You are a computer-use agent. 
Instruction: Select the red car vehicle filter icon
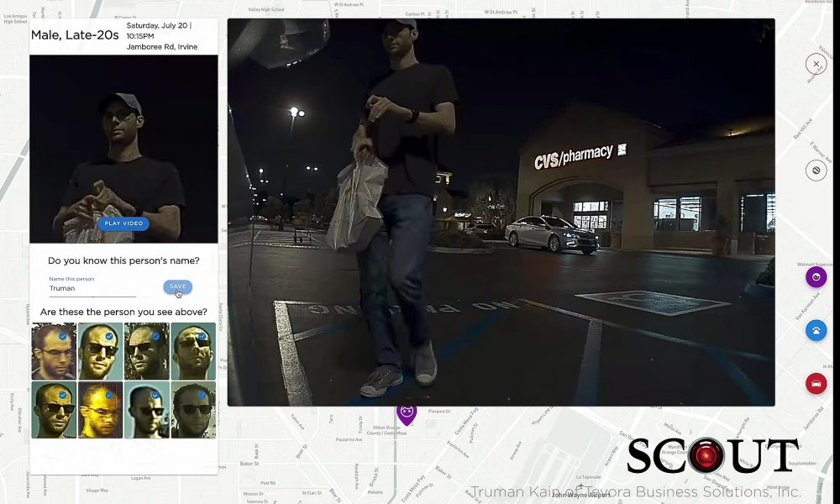[816, 384]
